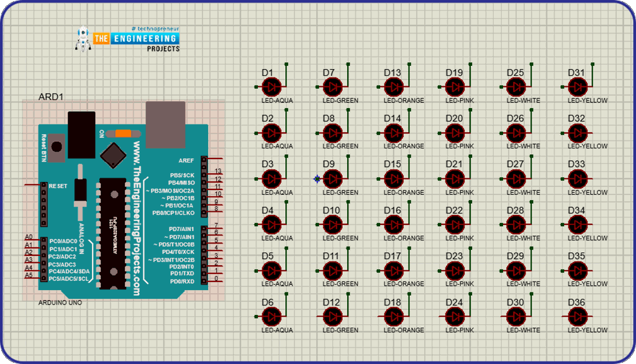Select the D20 LED-PINK component
The width and height of the screenshot is (636, 364).
[x=454, y=132]
